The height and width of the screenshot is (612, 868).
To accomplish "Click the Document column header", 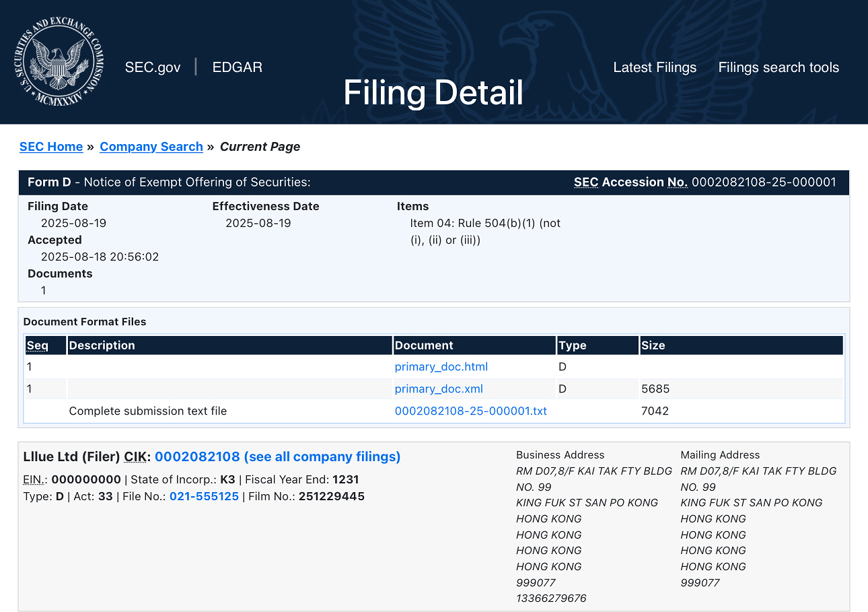I will coord(424,345).
